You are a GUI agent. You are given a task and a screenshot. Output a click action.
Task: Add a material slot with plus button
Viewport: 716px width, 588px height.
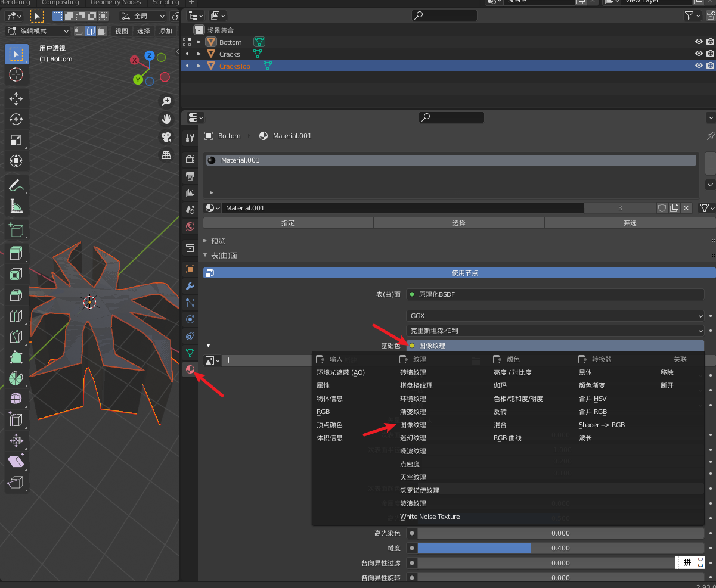(710, 157)
